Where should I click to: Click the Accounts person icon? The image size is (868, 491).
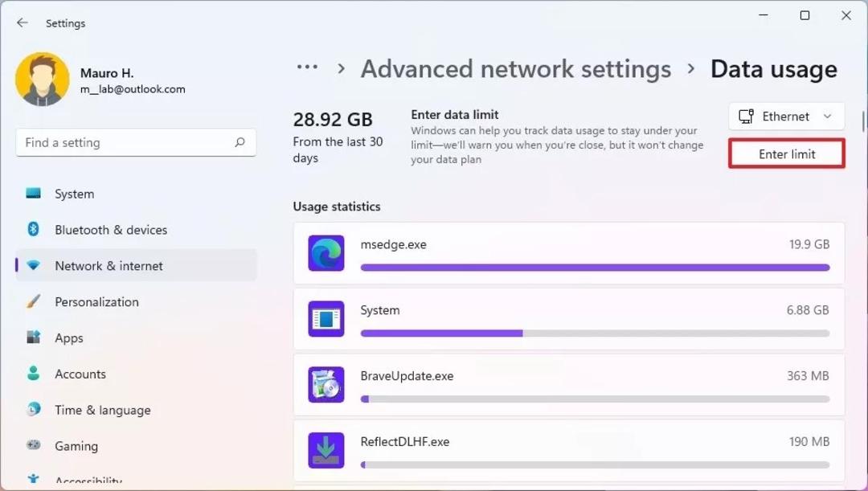[33, 373]
